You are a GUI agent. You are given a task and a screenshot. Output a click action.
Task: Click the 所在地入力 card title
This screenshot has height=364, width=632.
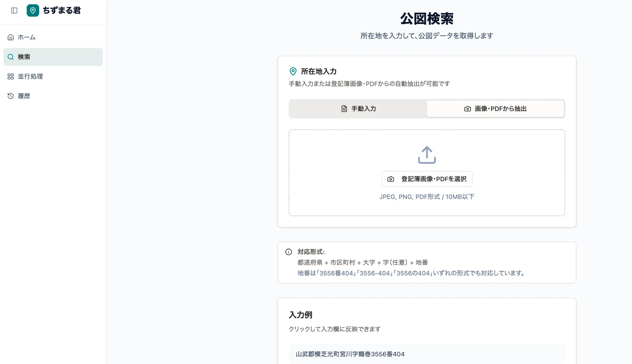(x=318, y=71)
